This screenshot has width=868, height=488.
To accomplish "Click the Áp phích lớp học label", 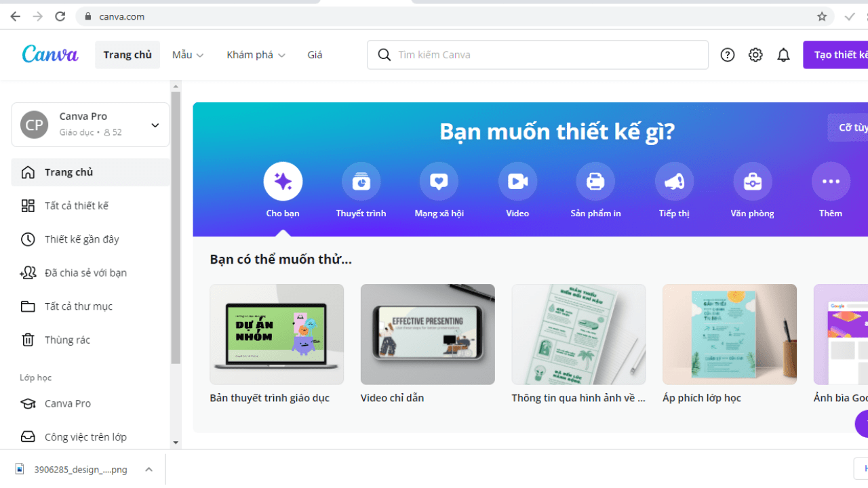I will click(x=702, y=398).
